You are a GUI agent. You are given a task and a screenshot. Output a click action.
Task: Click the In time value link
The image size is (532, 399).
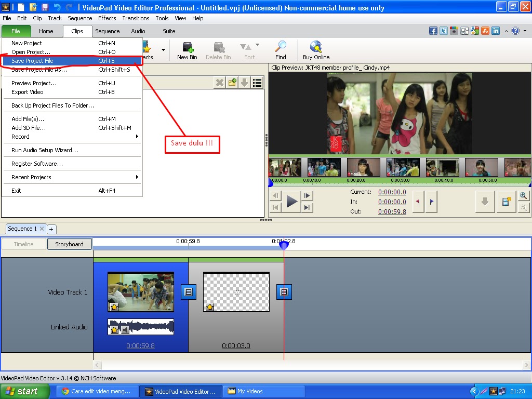[x=392, y=202]
